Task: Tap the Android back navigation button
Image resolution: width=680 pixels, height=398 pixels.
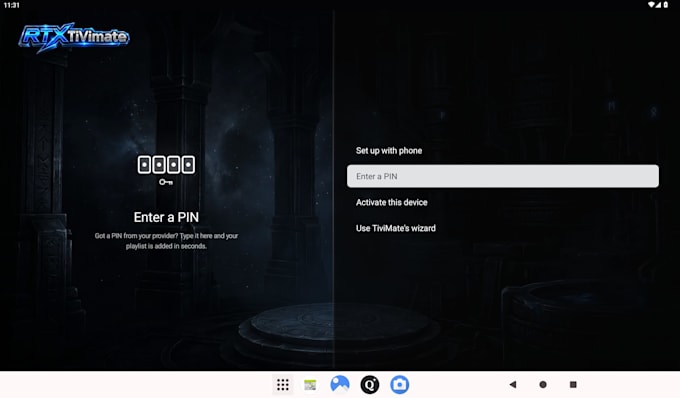Action: 513,384
